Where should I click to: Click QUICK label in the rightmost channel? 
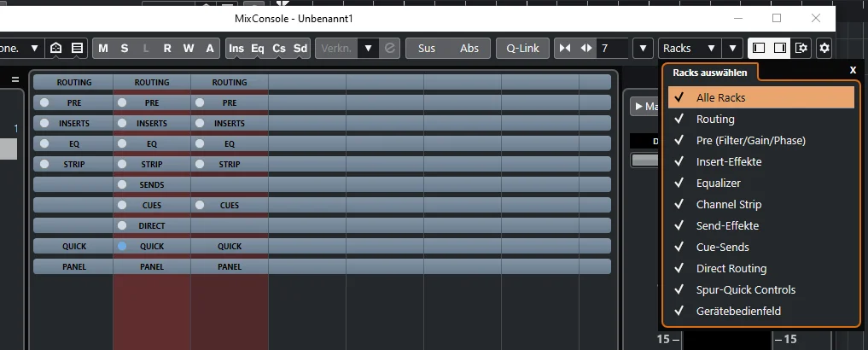230,246
